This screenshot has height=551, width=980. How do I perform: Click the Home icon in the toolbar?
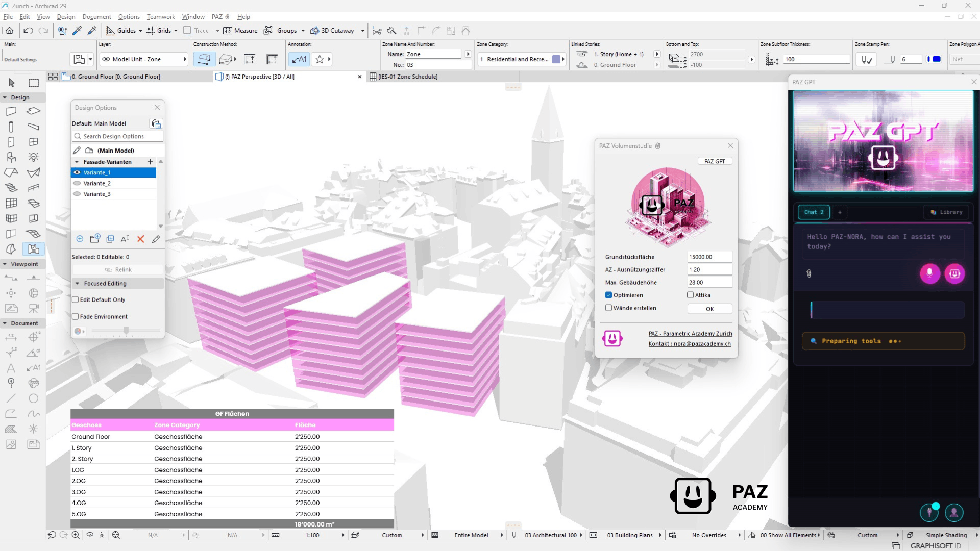[x=10, y=31]
